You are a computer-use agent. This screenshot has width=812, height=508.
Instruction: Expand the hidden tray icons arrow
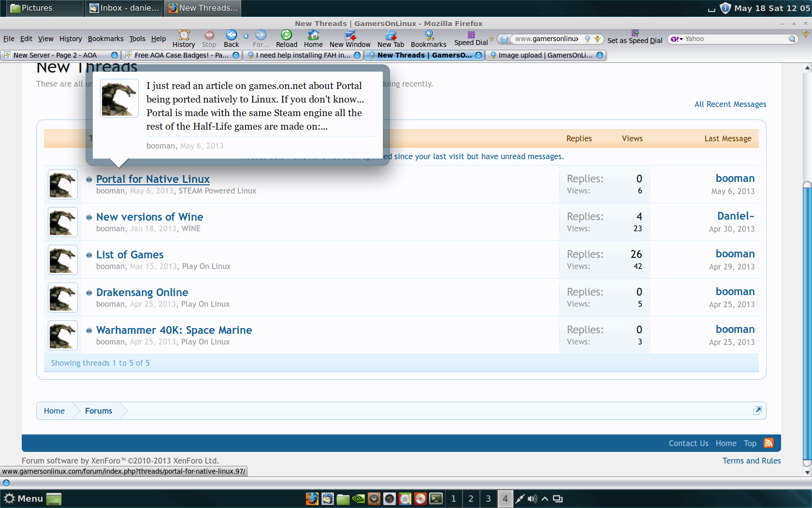pos(545,499)
